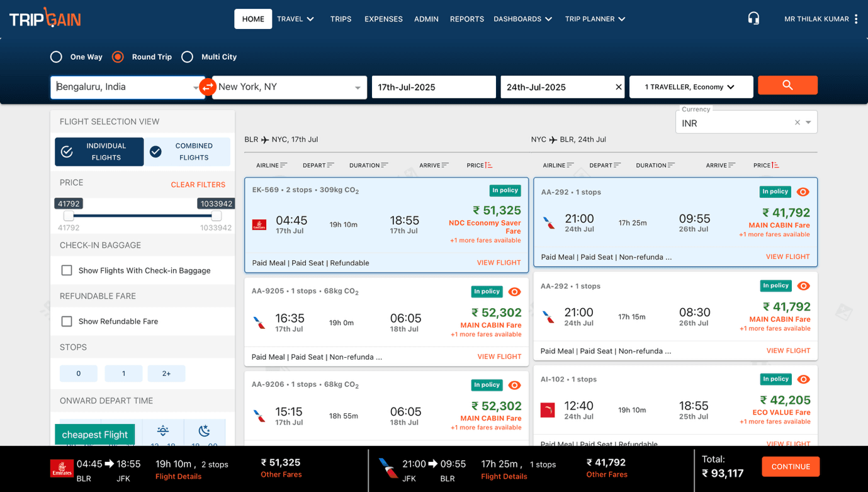Click the departure date field 17th-Jul-2025

(434, 87)
